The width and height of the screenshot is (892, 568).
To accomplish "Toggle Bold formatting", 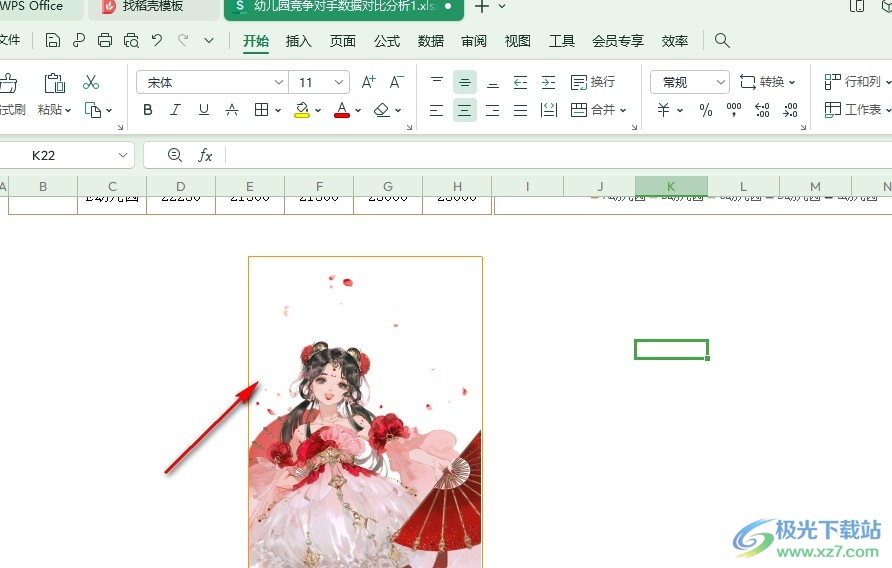I will pyautogui.click(x=148, y=110).
